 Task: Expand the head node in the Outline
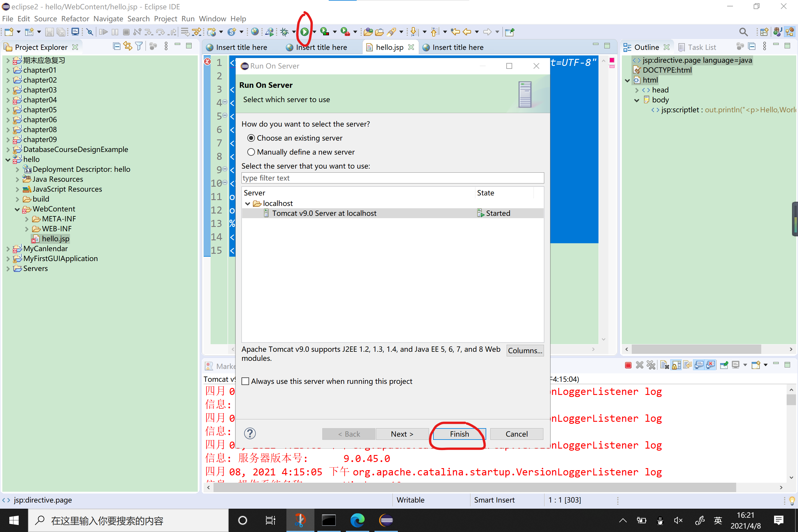click(x=637, y=90)
